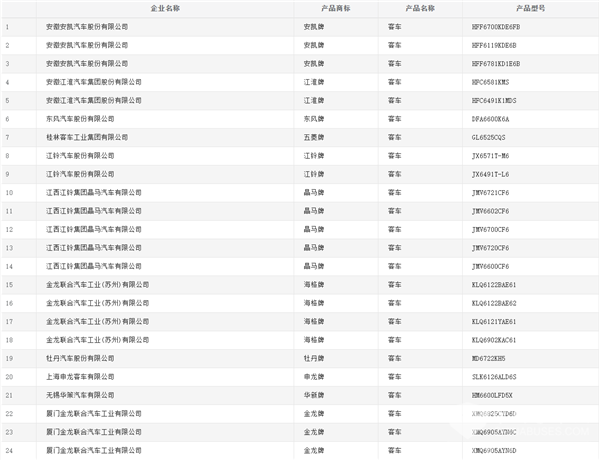Select company 无锡华策汽车有限公司

click(x=84, y=394)
